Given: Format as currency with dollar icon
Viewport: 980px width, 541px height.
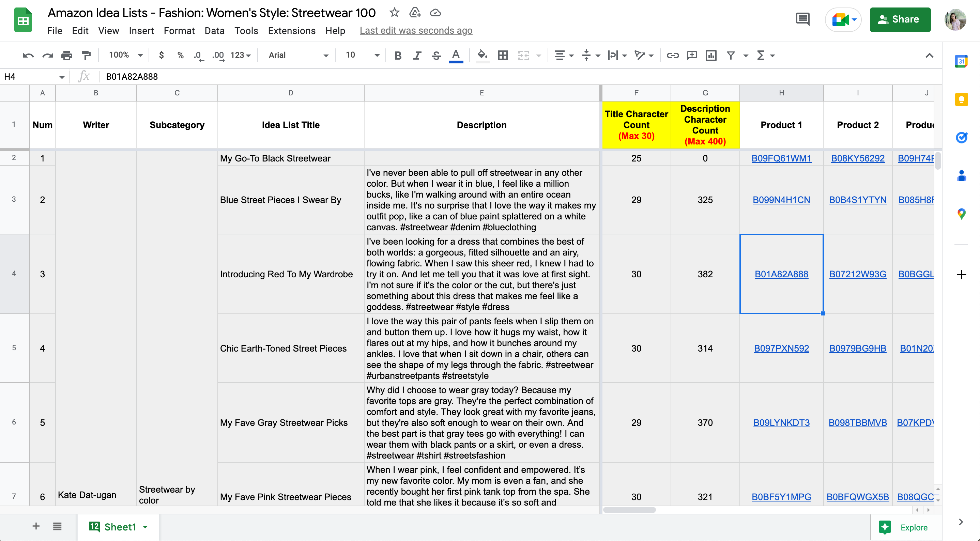Looking at the screenshot, I should pos(161,56).
